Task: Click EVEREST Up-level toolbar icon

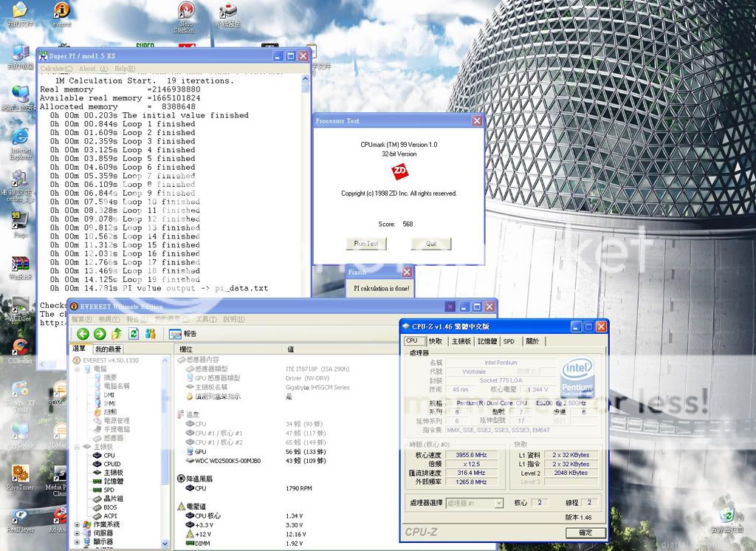Action: tap(117, 333)
